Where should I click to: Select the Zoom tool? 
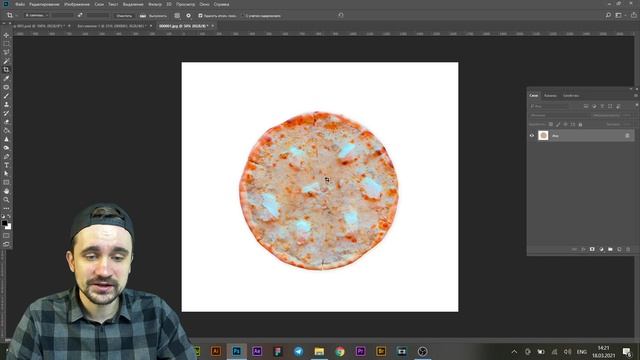click(6, 200)
